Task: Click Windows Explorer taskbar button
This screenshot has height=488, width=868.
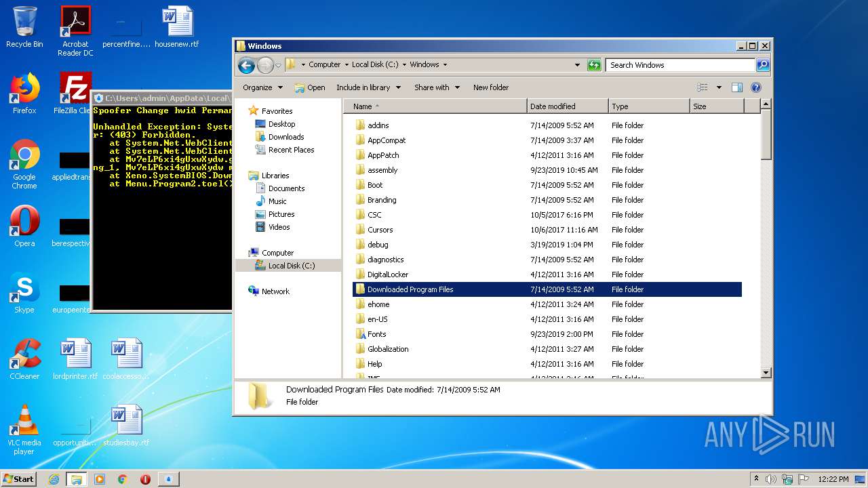Action: click(77, 479)
